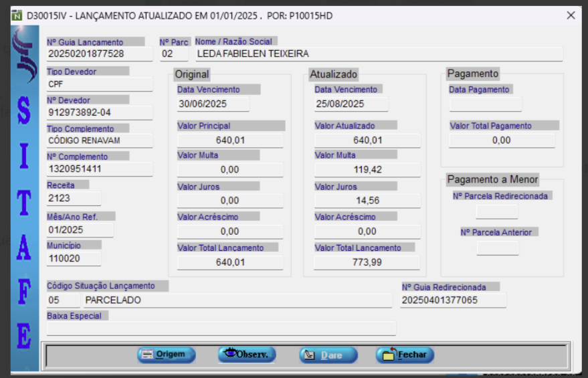Focus the Nº Parcela Redirecionada field
This screenshot has width=588, height=378.
coord(496,211)
